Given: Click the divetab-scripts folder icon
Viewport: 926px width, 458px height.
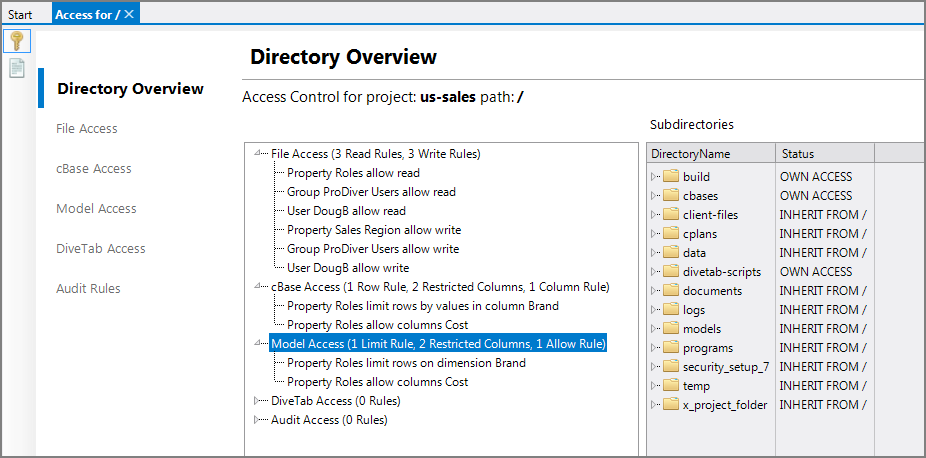Looking at the screenshot, I should click(670, 271).
